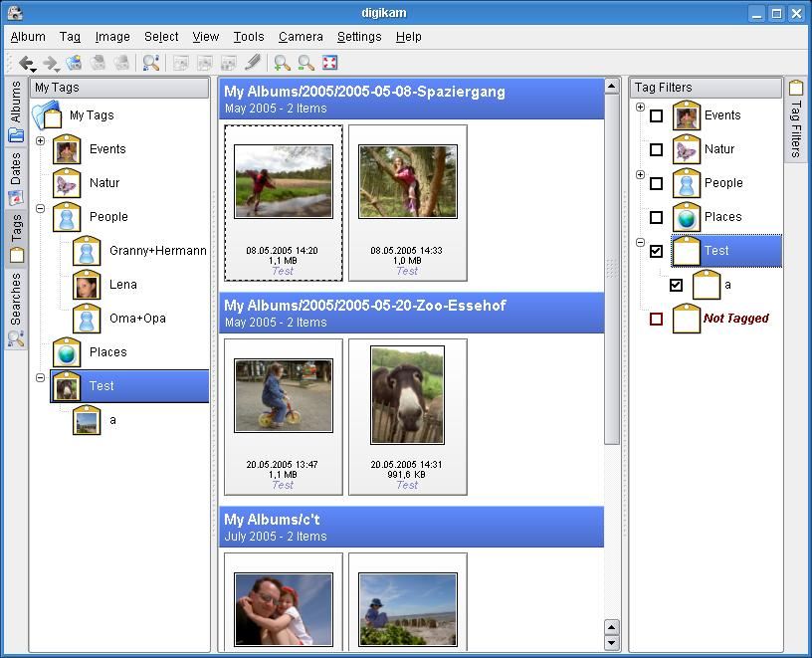Open the Image menu

(x=112, y=37)
